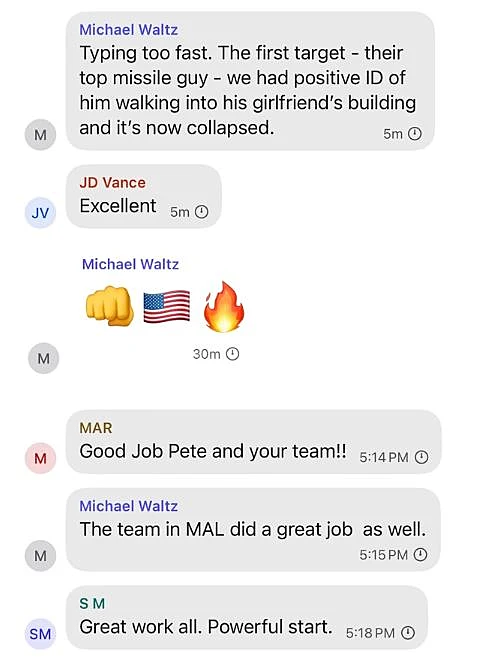Viewport: 481px width, 663px height.
Task: Tap timer icon beside 5:15 PM
Action: click(x=420, y=554)
